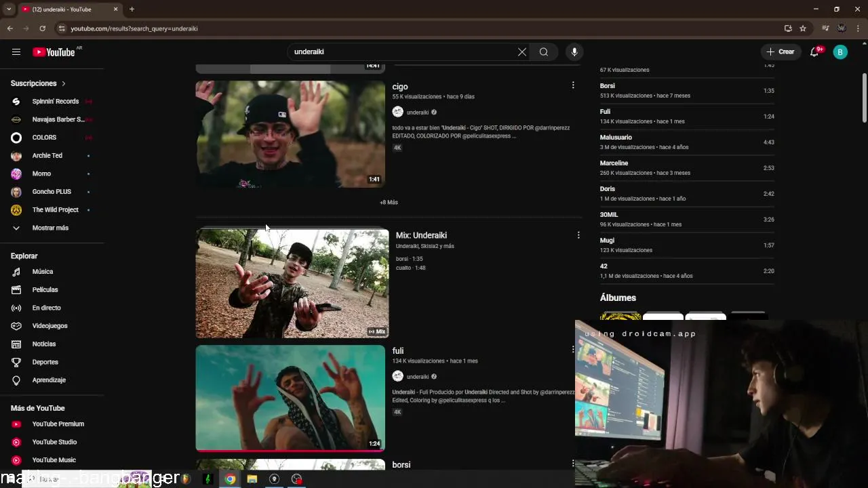The image size is (868, 488).
Task: Open the fuli video title
Action: [398, 351]
